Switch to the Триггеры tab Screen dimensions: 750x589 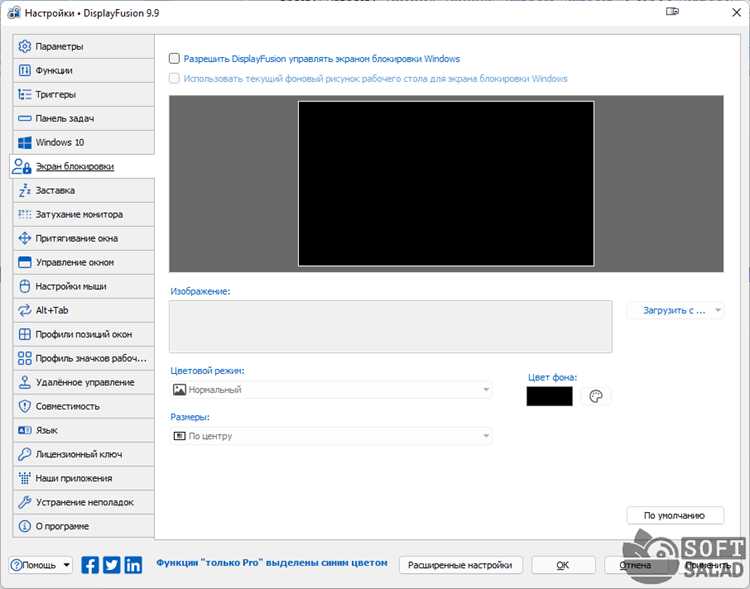(x=84, y=94)
